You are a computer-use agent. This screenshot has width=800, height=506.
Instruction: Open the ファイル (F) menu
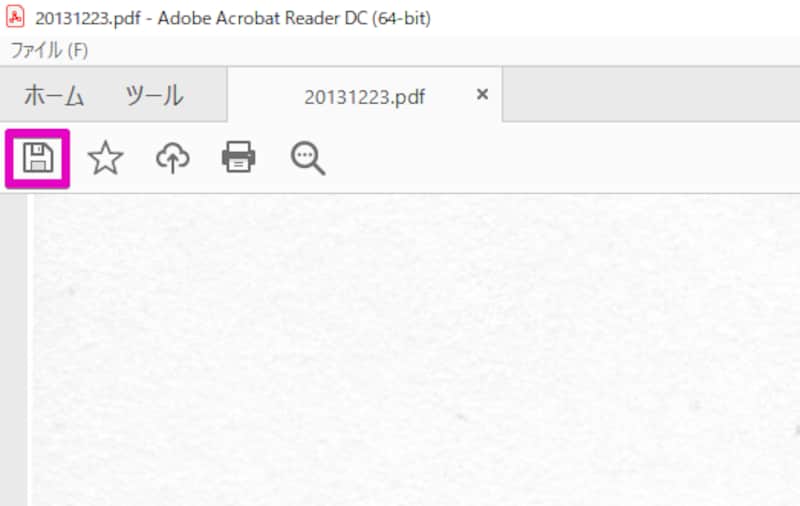pyautogui.click(x=49, y=50)
